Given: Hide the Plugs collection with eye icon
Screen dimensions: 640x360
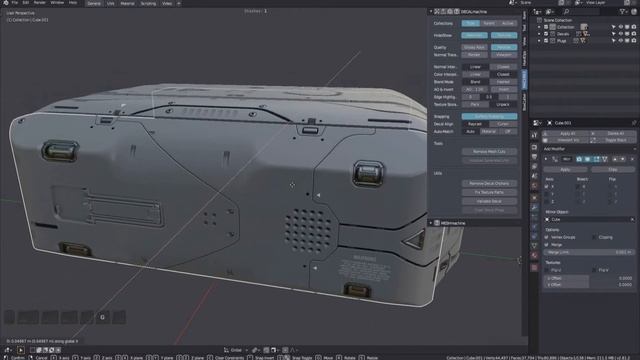Looking at the screenshot, I should pos(620,41).
